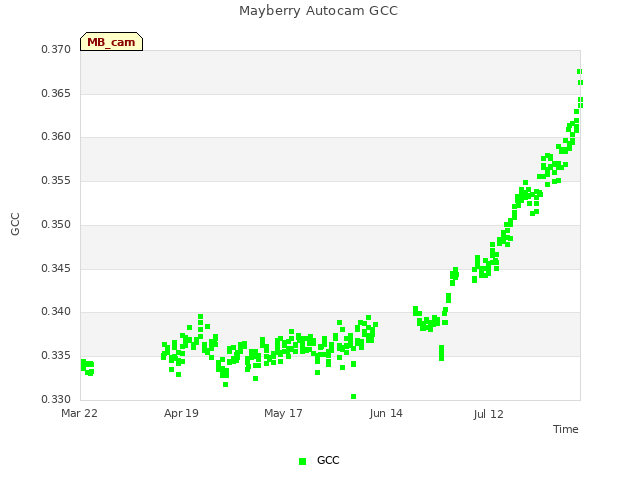Click the Time axis title
The width and height of the screenshot is (640, 480).
pos(566,429)
